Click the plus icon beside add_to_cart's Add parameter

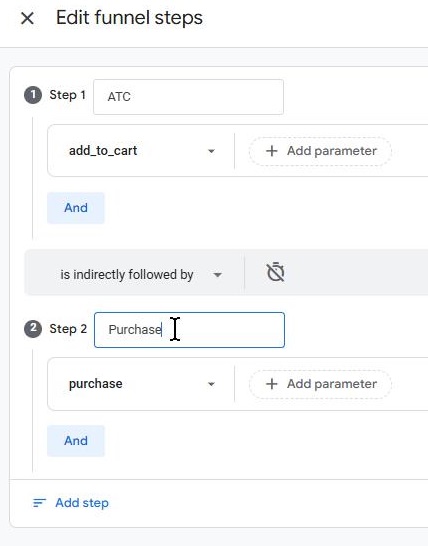pos(272,151)
